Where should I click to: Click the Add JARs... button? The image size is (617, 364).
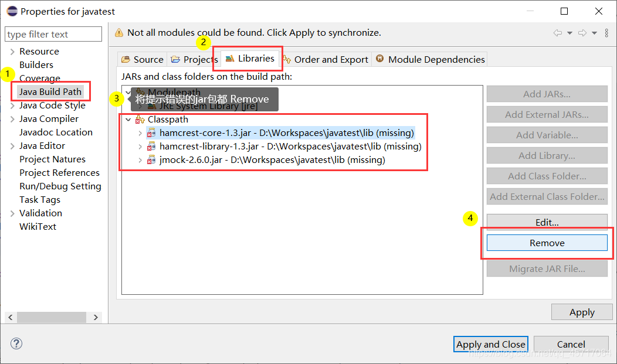[x=547, y=94]
